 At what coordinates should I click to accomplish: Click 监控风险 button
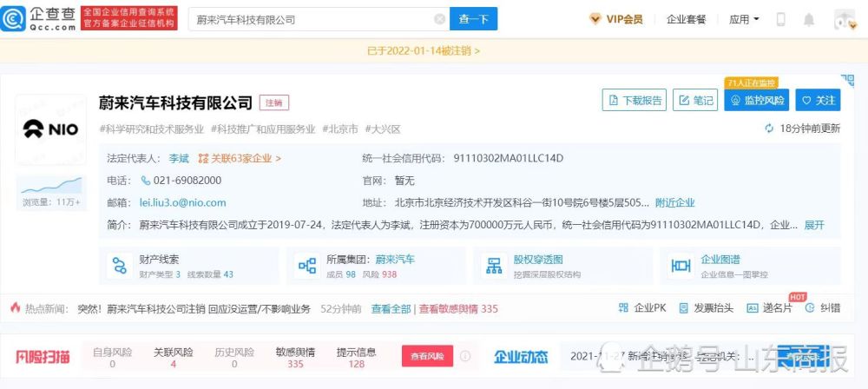[x=757, y=101]
